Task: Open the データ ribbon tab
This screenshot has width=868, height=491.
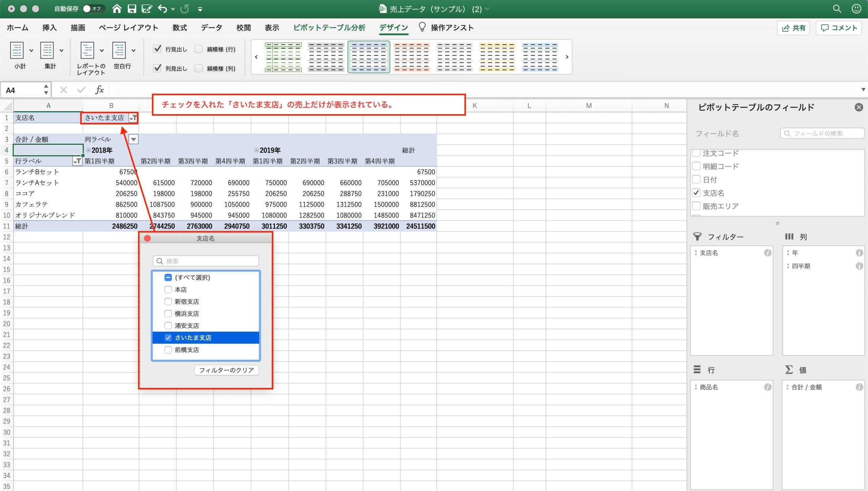Action: [211, 28]
